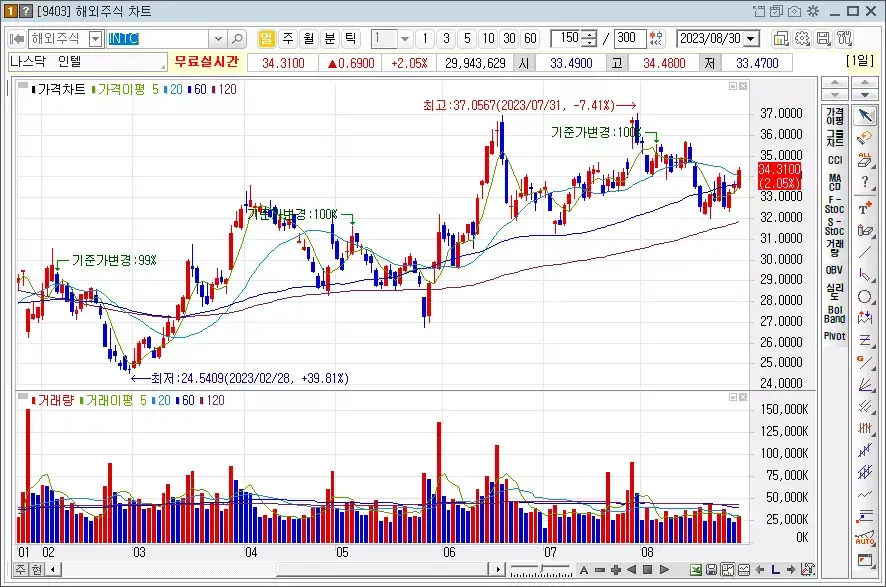Adjust the chart zoom slider
This screenshot has height=587, width=886.
(541, 569)
